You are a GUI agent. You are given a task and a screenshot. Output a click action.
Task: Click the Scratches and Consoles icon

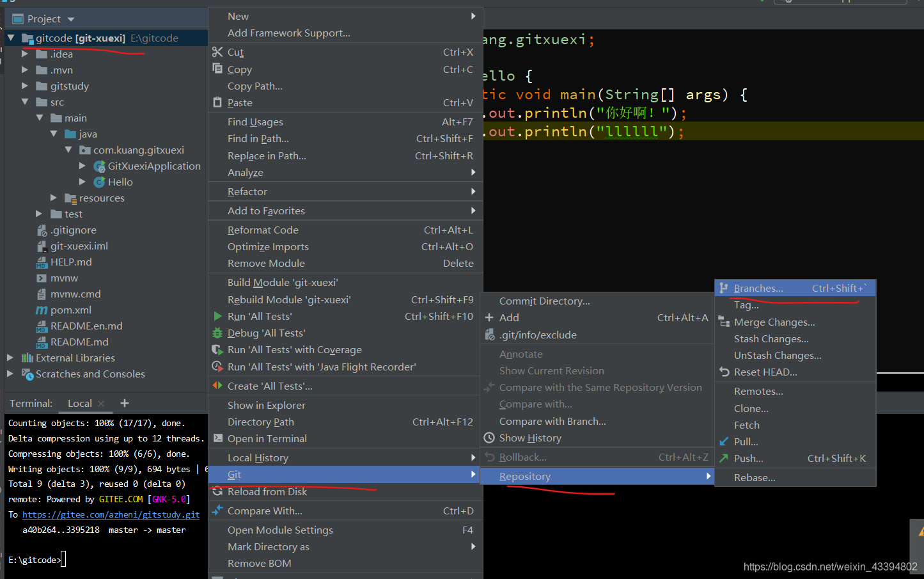click(27, 374)
